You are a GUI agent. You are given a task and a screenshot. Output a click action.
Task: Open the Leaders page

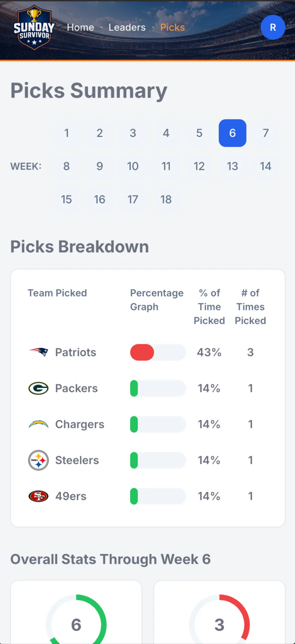(x=127, y=27)
